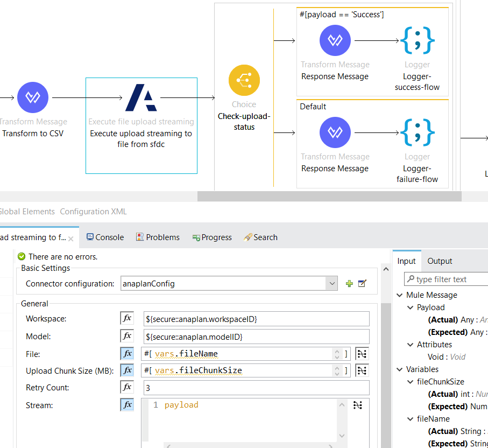Toggle fx expression mode for Upload Chunk Size

[127, 370]
